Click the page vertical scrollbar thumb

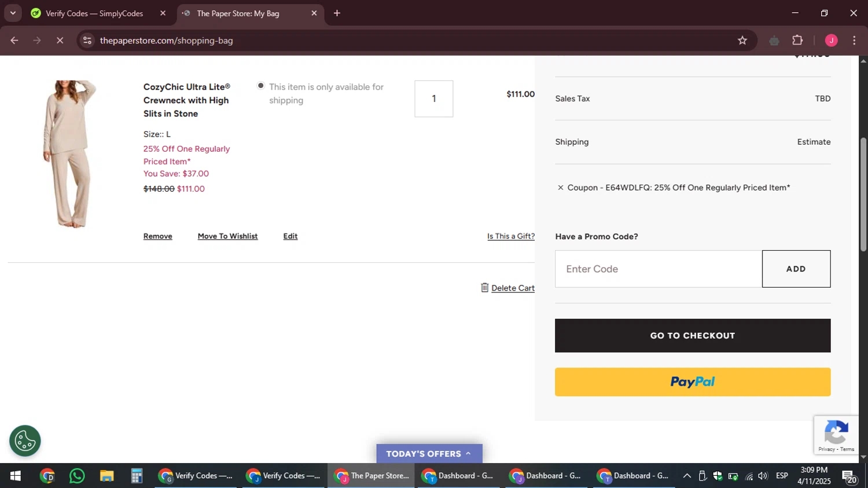(x=863, y=194)
